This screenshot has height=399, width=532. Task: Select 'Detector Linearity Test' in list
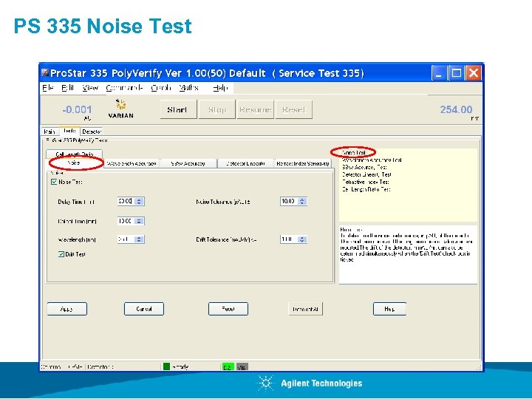(366, 174)
